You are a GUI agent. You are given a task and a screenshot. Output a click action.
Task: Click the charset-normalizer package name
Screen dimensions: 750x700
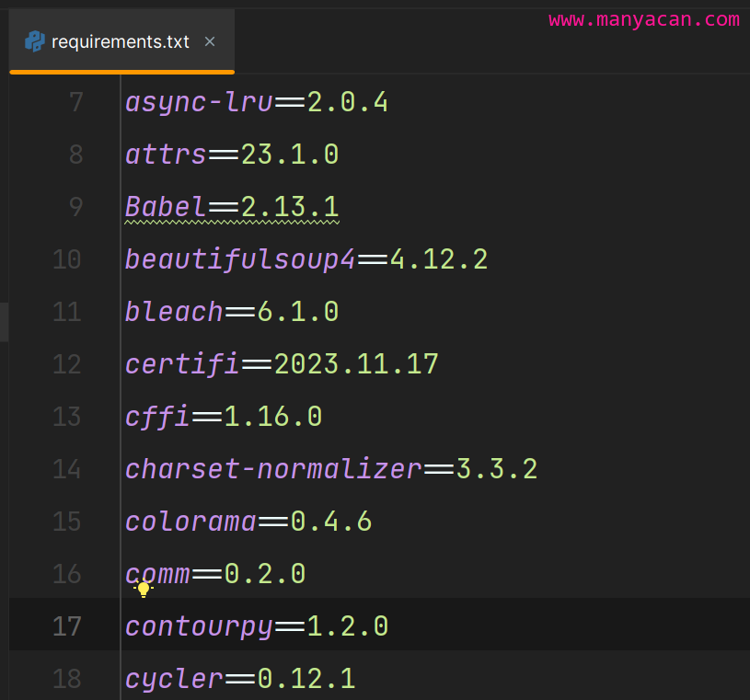click(x=273, y=468)
